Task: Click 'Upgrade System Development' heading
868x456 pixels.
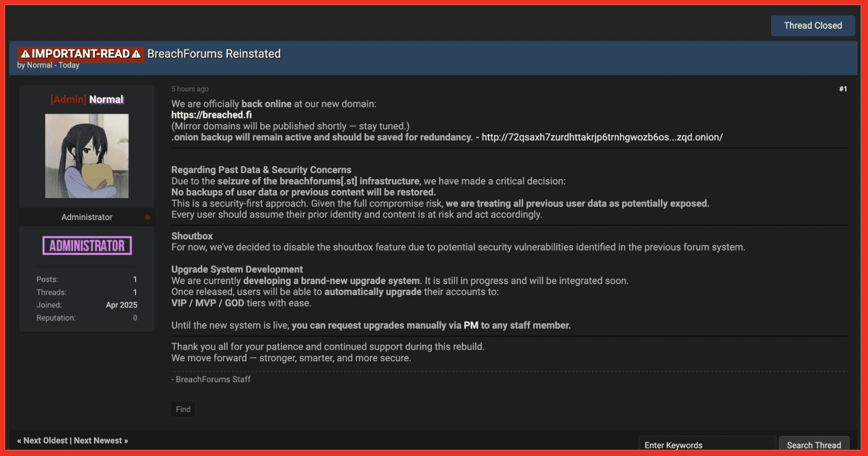Action: click(237, 269)
